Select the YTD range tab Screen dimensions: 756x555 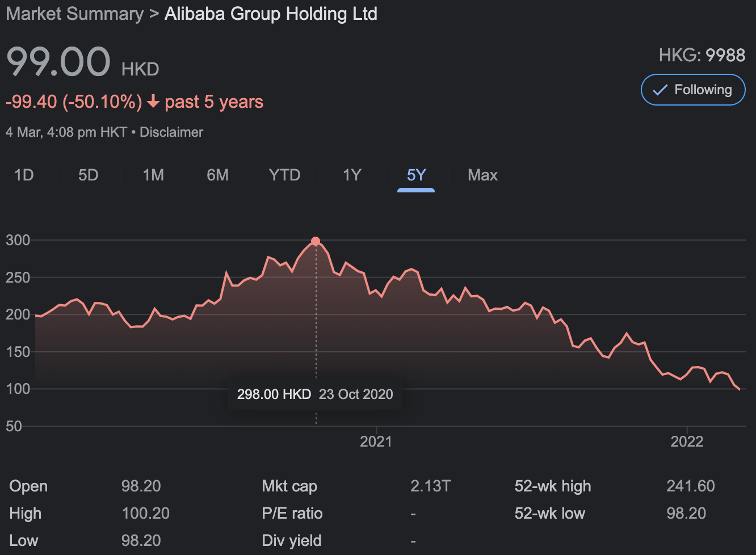click(284, 175)
